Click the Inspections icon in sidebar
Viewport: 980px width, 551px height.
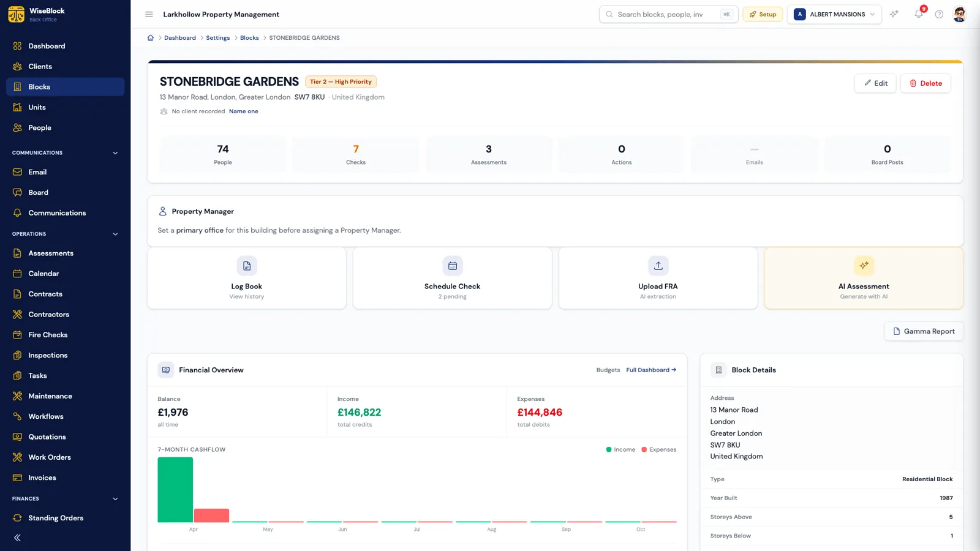pyautogui.click(x=17, y=355)
